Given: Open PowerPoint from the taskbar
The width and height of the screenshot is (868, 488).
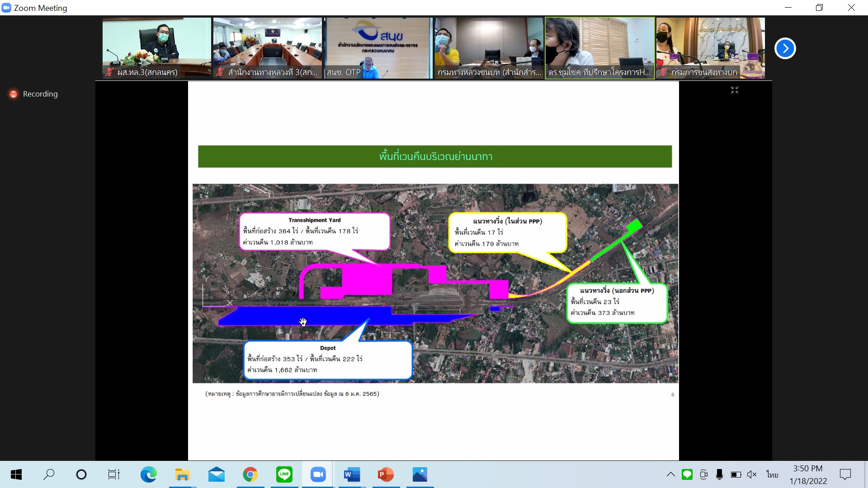Looking at the screenshot, I should click(386, 474).
